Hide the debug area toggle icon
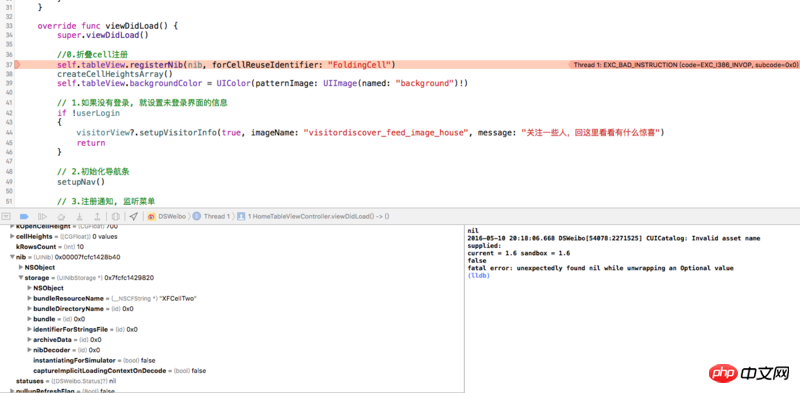 6,216
